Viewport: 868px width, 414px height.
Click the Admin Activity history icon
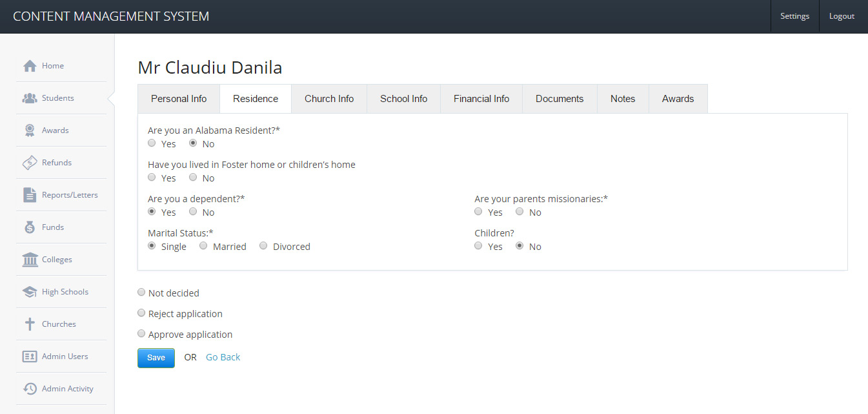pyautogui.click(x=30, y=389)
